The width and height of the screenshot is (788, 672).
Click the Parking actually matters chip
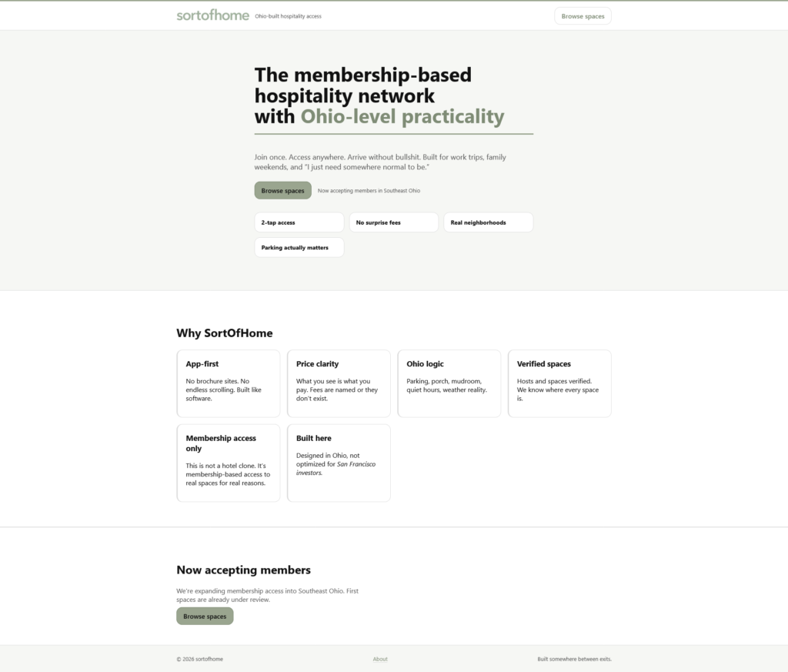click(299, 248)
